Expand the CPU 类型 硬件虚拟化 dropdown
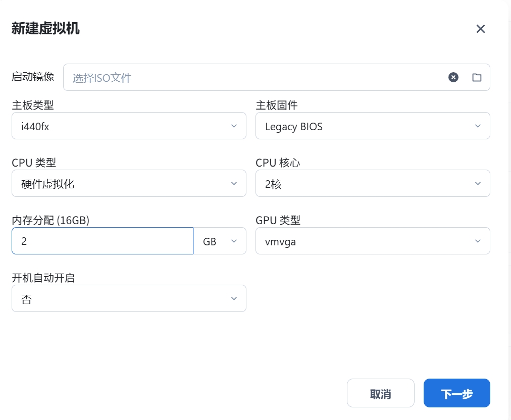The image size is (511, 420). [129, 183]
